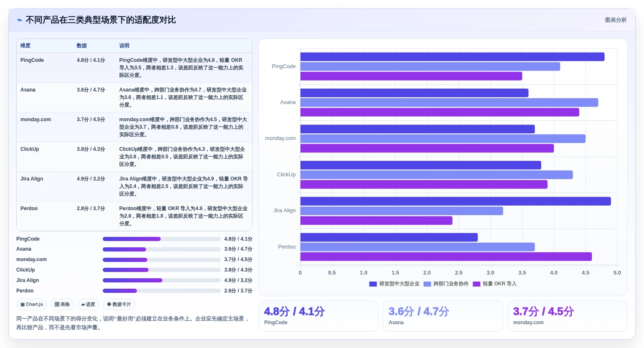Click the PingCode label on the chart axis
This screenshot has width=644, height=348.
coord(283,66)
